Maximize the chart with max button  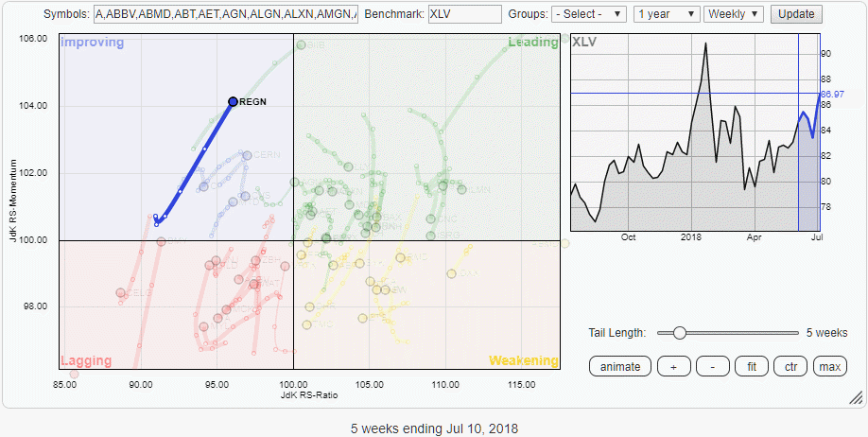(830, 367)
